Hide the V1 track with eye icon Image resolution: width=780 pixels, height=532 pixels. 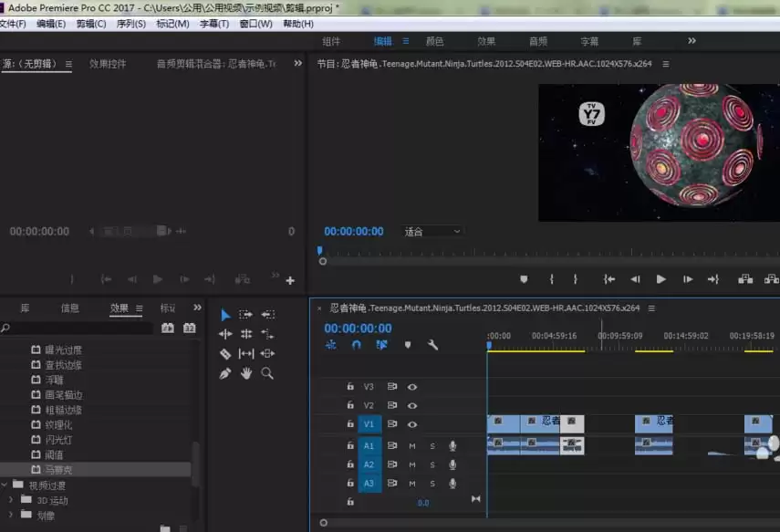(412, 424)
